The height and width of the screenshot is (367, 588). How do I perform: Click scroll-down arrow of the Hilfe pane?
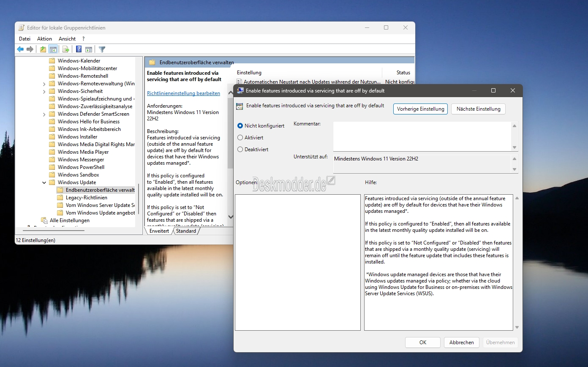(517, 327)
